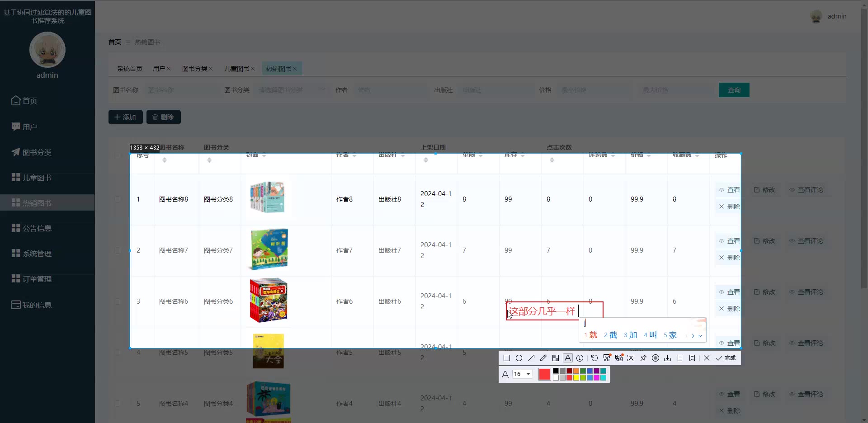Click the 删除 batch button
This screenshot has width=868, height=423.
click(163, 117)
